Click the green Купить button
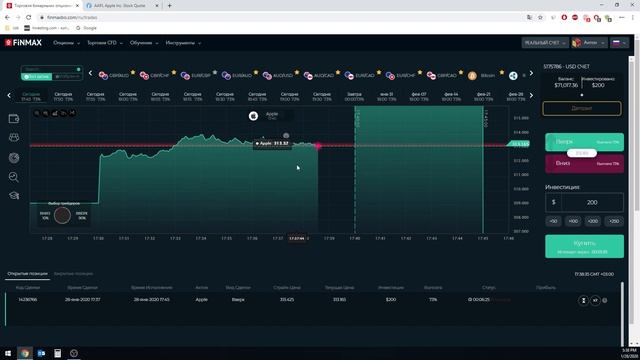 (x=584, y=246)
